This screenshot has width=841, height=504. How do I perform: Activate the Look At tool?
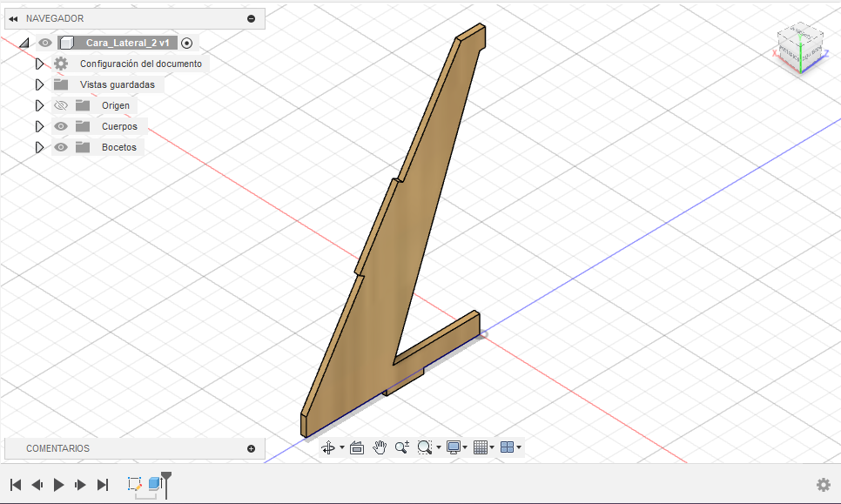(x=357, y=447)
